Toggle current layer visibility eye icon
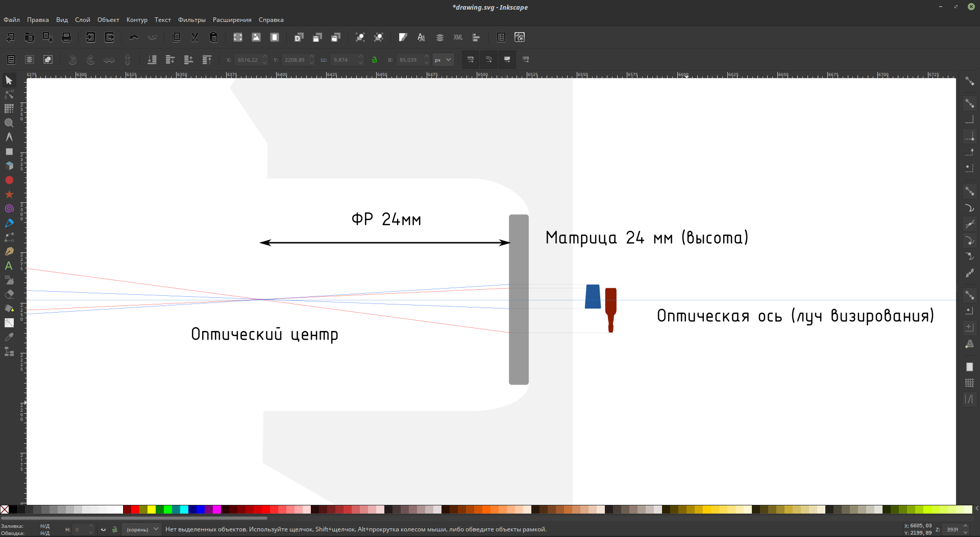 point(103,529)
